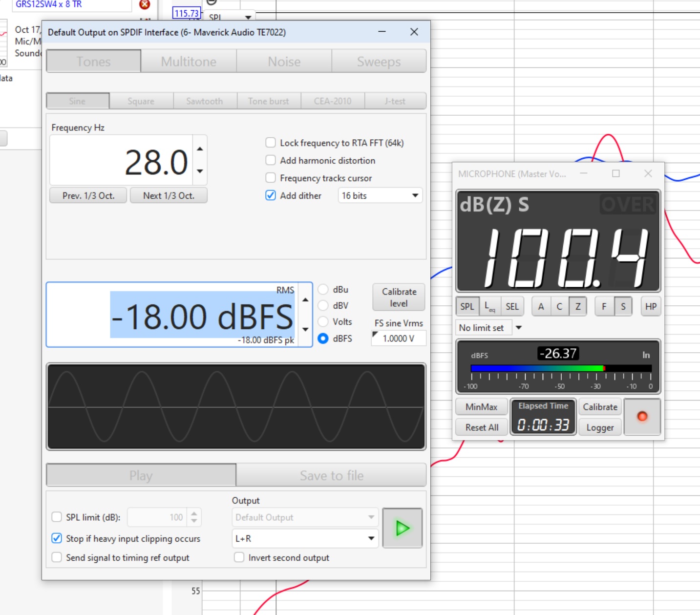Enable the SPL limit checkbox

coord(57,517)
